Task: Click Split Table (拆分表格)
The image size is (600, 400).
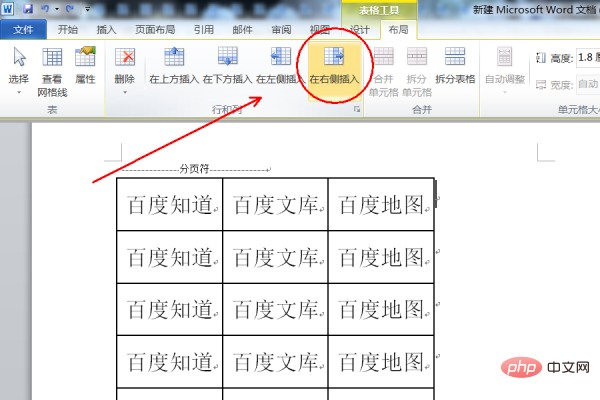Action: [x=455, y=66]
